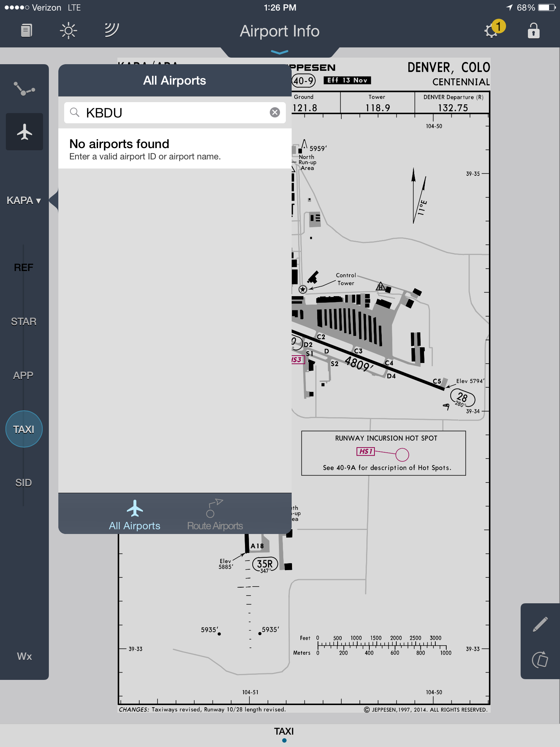Open the documents library icon
560x747 pixels.
point(26,31)
